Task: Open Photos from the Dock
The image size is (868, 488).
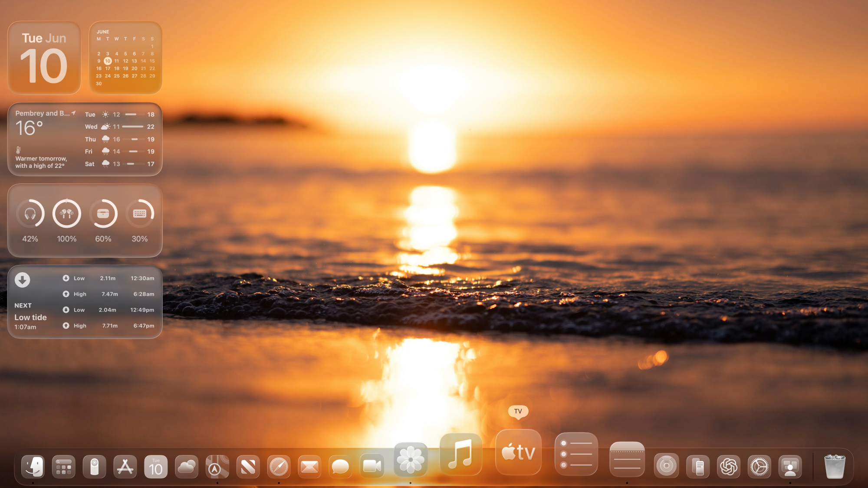Action: coord(411,459)
